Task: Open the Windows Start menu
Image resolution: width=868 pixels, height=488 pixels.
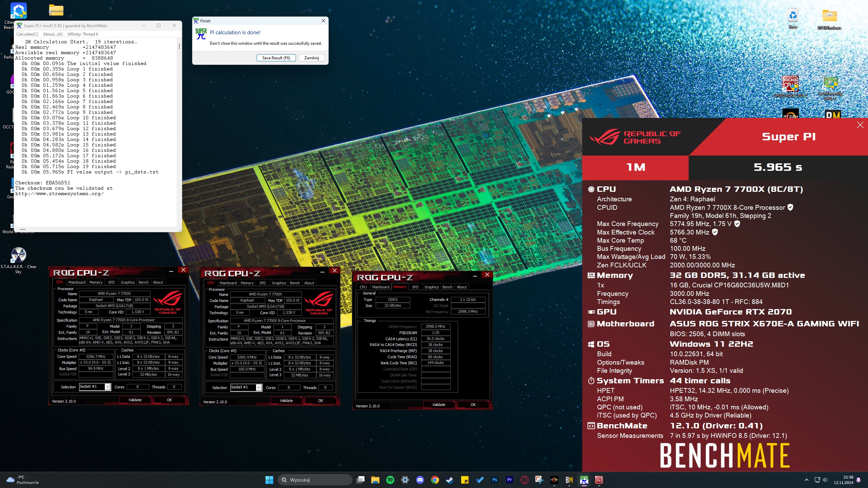Action: pyautogui.click(x=269, y=480)
